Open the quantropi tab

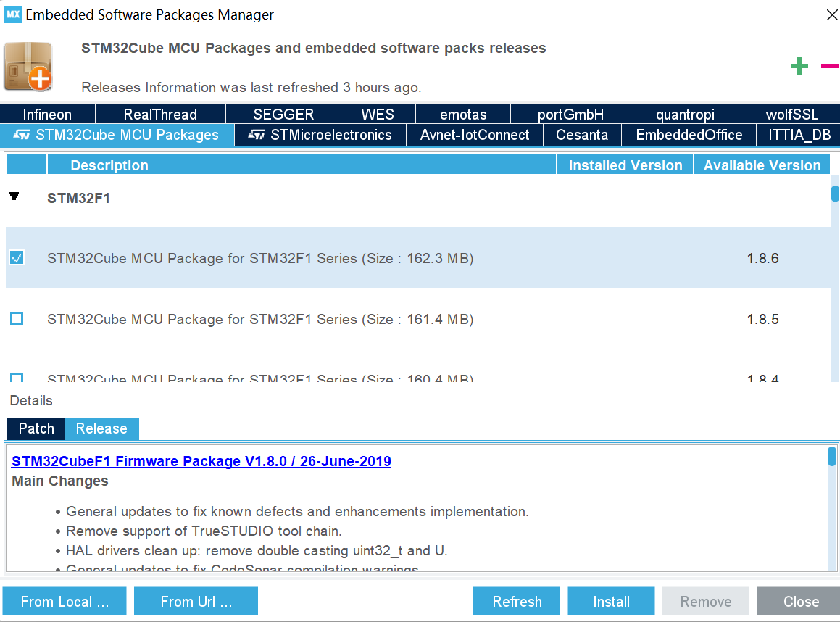pos(685,114)
